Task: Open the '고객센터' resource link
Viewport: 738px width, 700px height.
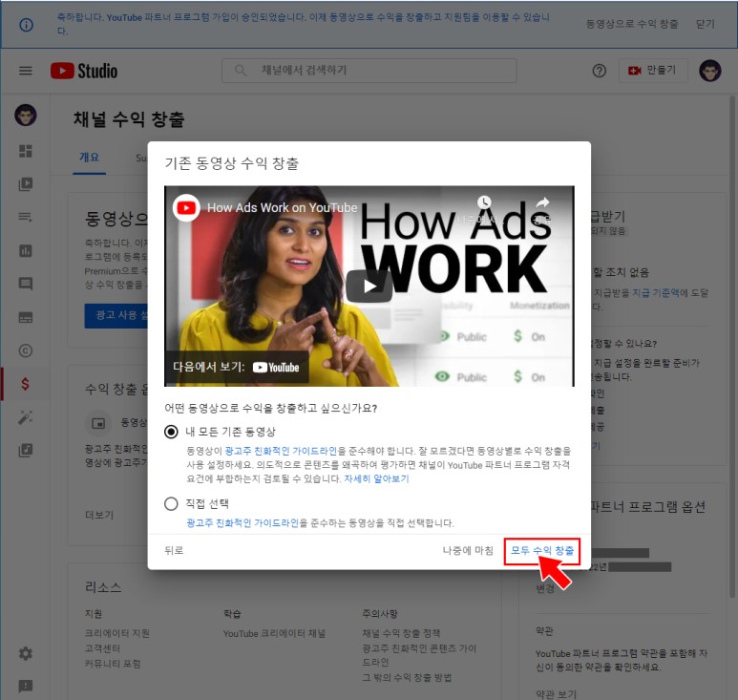Action: point(102,648)
